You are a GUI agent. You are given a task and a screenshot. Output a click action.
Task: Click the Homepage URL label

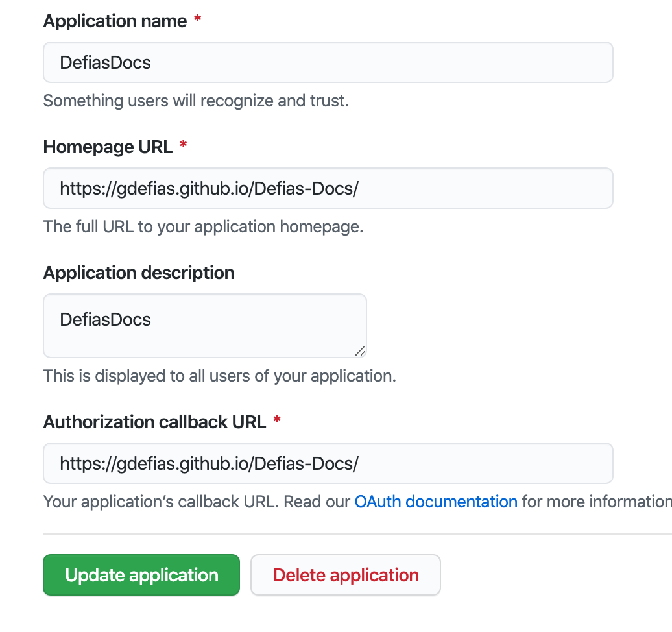pos(108,147)
